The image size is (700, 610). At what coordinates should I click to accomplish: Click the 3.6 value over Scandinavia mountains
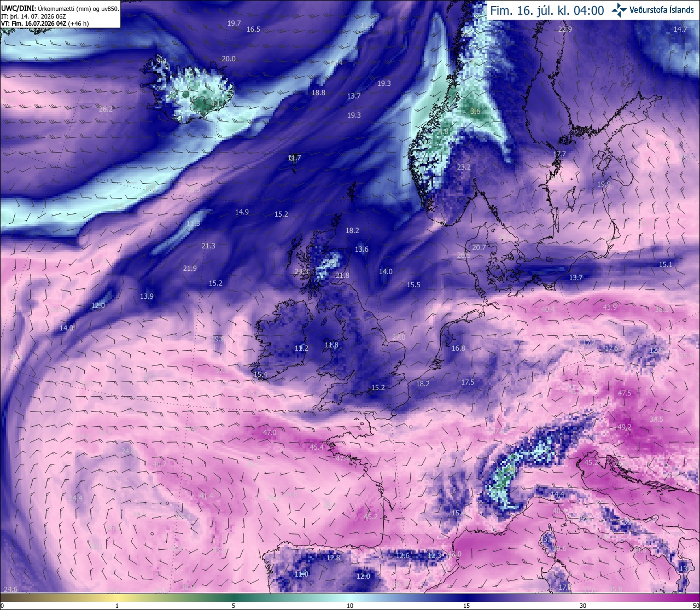(475, 111)
